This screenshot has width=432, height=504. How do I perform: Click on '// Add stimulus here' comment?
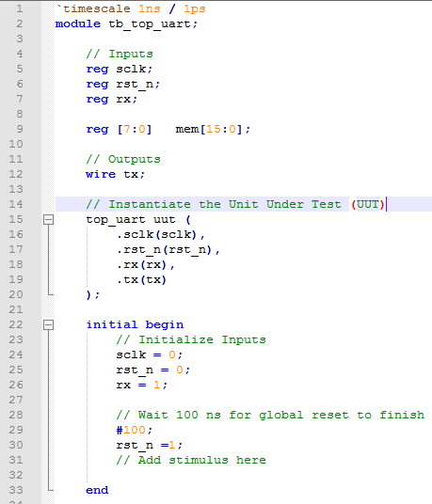pos(191,460)
